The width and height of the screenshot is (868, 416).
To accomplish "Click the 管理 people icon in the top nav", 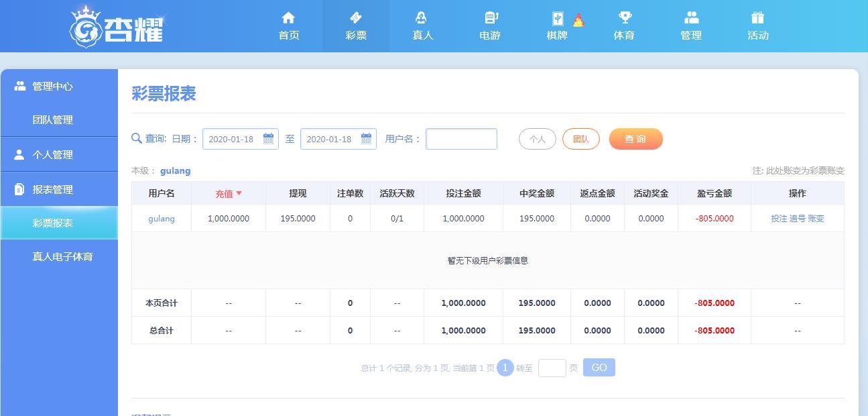I will click(x=691, y=17).
